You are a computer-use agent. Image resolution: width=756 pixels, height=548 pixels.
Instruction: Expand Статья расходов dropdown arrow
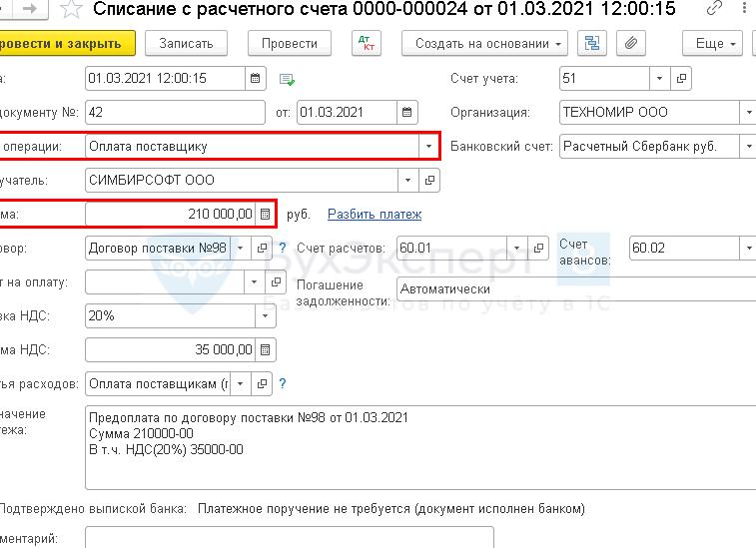coord(241,383)
